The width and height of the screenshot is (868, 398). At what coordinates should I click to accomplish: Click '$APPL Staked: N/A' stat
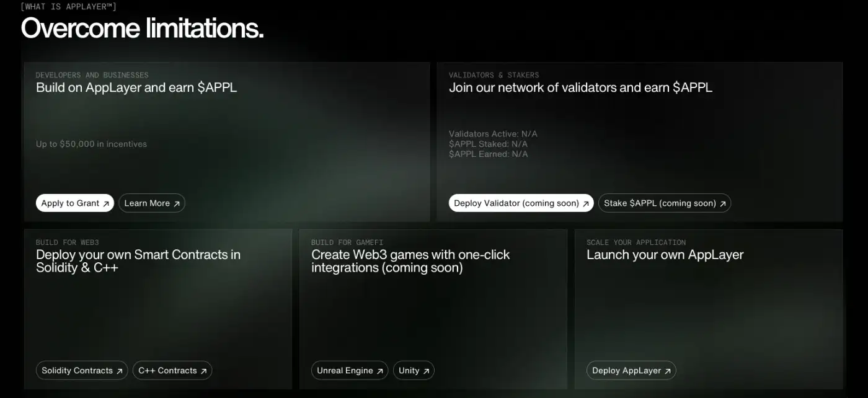[488, 144]
